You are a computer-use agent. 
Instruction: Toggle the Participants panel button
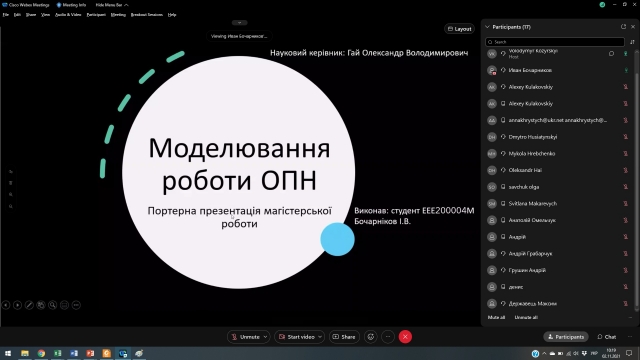click(x=566, y=337)
